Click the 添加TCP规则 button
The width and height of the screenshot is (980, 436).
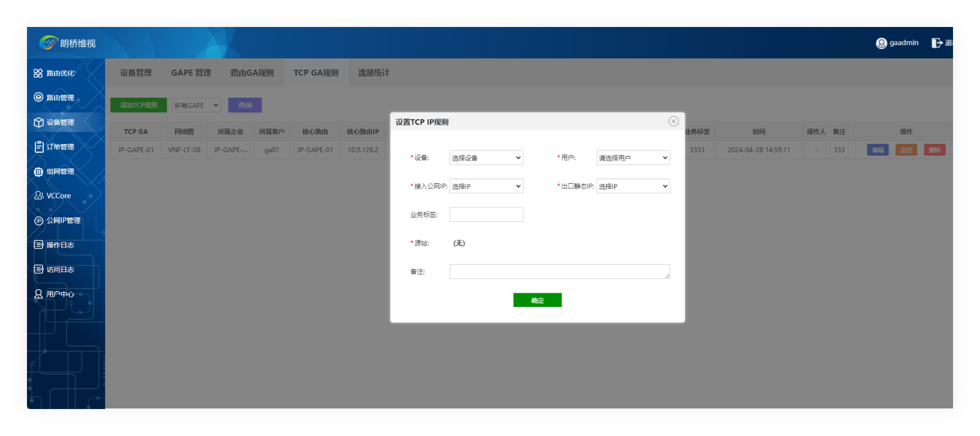tap(138, 105)
